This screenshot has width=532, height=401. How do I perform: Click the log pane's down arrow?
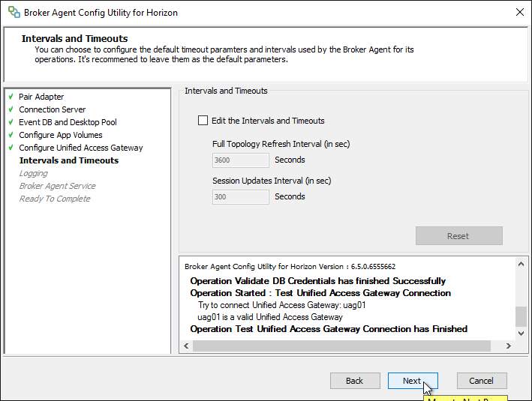(x=521, y=334)
